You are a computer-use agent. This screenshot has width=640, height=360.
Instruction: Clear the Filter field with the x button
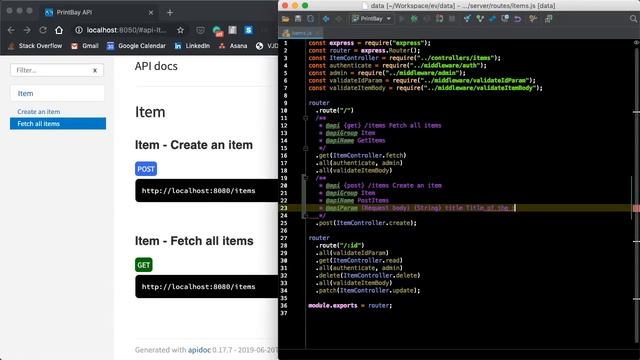[x=95, y=70]
